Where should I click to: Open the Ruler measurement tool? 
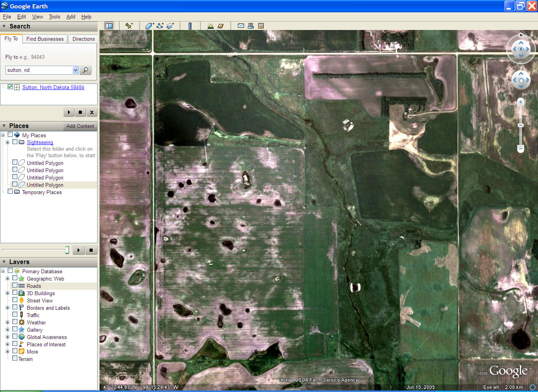pyautogui.click(x=190, y=26)
